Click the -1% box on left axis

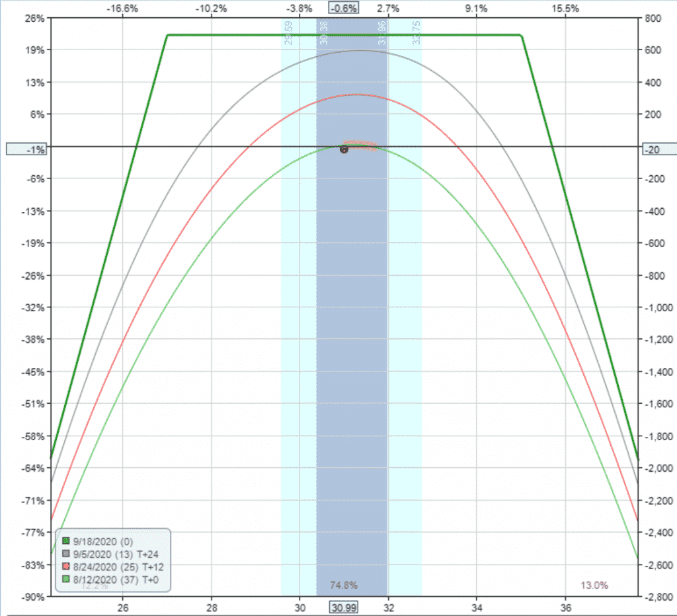26,149
